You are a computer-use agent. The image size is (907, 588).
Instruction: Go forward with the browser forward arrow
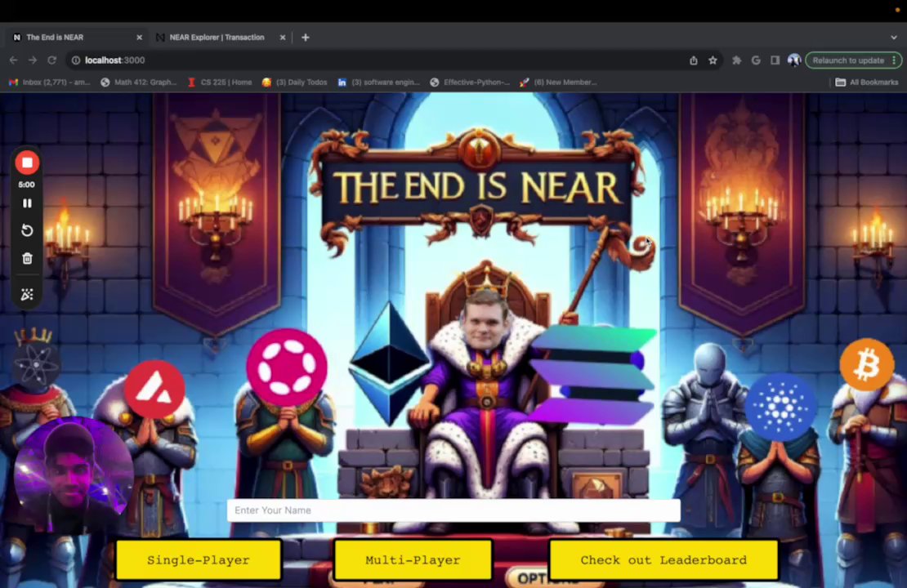[33, 60]
